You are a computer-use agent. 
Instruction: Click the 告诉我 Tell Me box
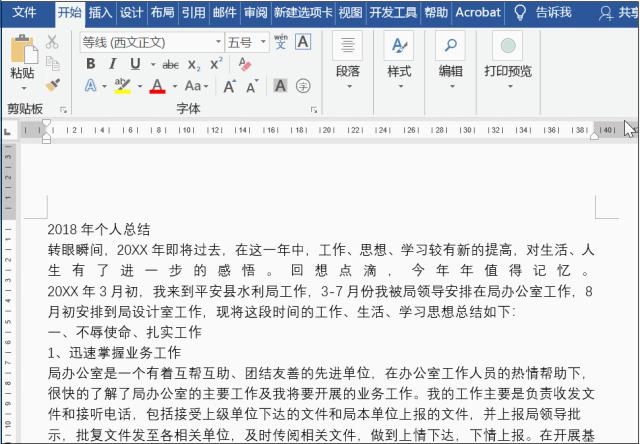pos(553,13)
